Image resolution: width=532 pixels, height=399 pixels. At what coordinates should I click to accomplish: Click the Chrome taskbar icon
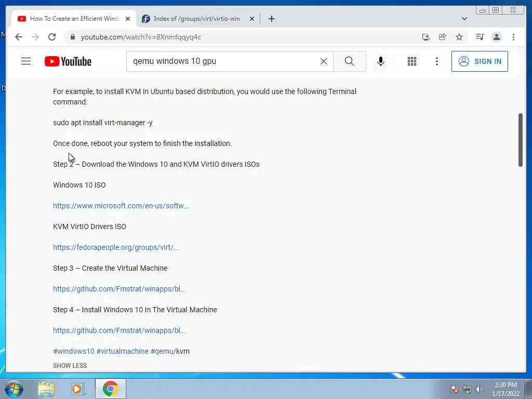click(111, 389)
